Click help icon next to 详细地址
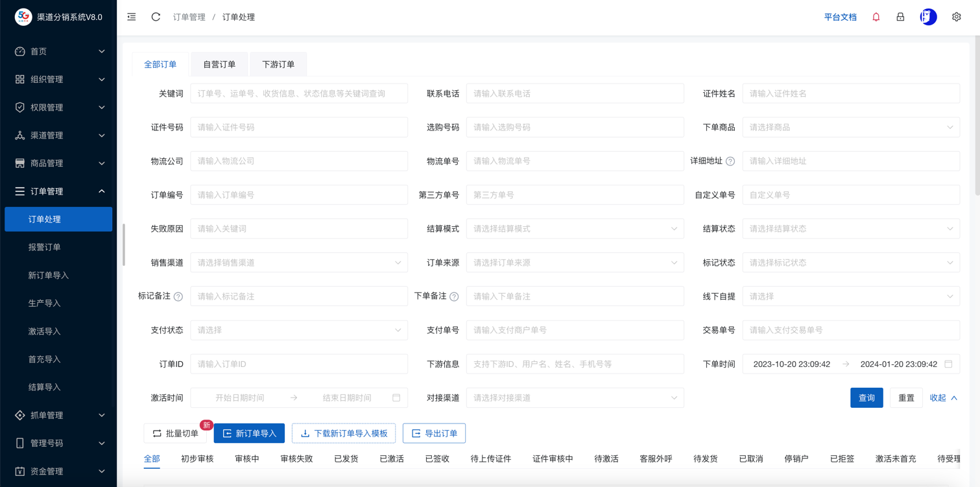The image size is (980, 487). 730,161
